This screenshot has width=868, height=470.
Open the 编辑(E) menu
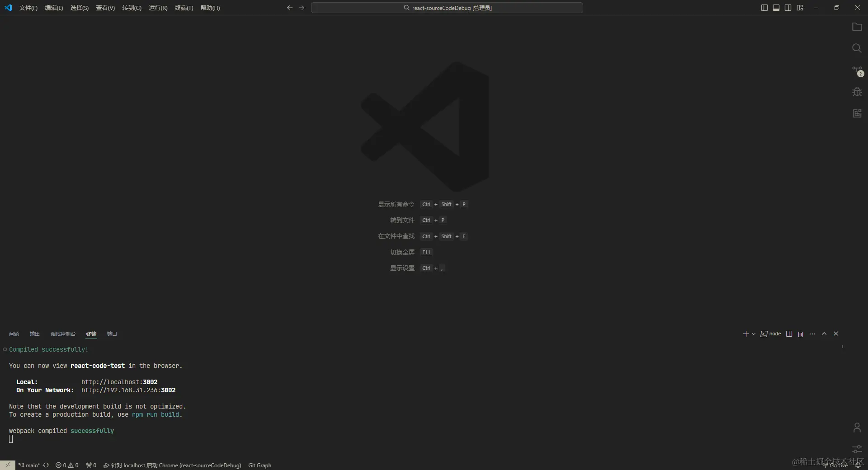click(54, 8)
